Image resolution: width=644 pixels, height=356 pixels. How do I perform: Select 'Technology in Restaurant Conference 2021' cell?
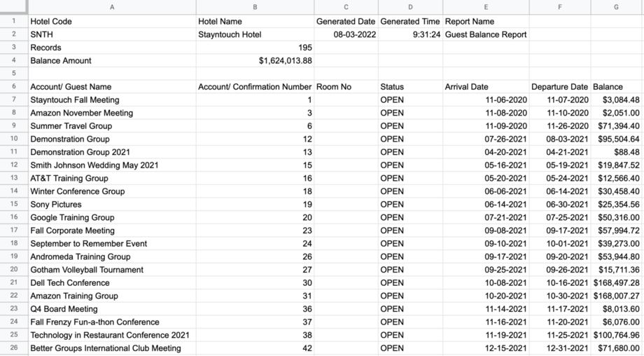112,335
